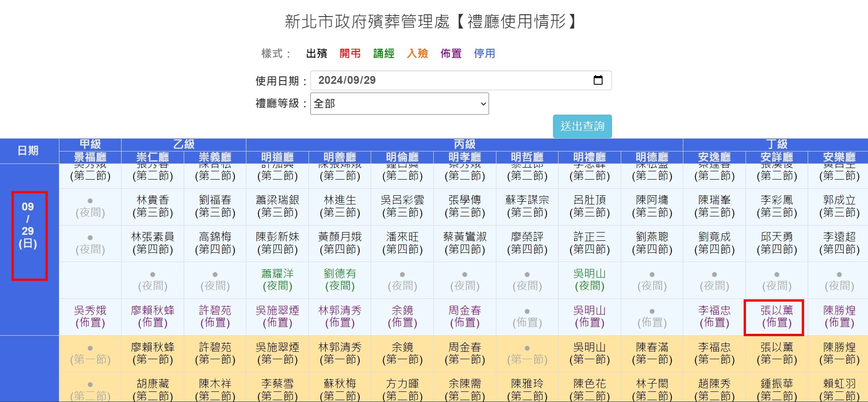Select the green 劉德有 (夜間) cell
Image resolution: width=868 pixels, height=402 pixels.
click(340, 280)
